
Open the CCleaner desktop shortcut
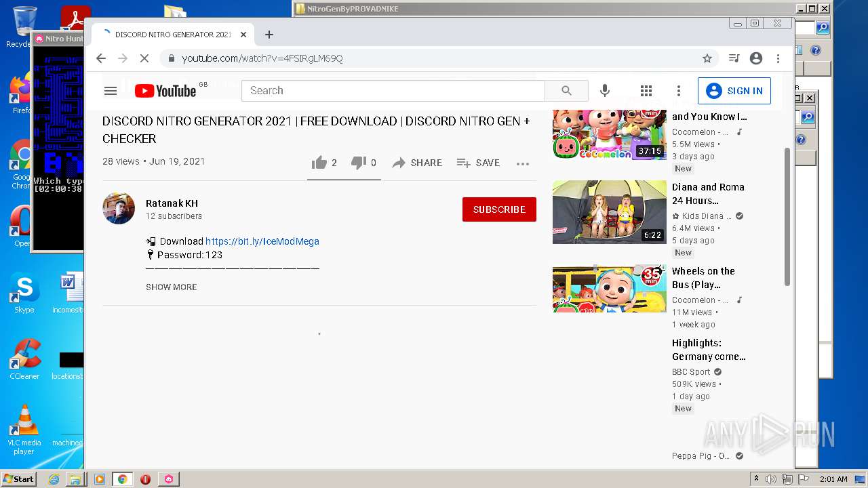(x=24, y=359)
